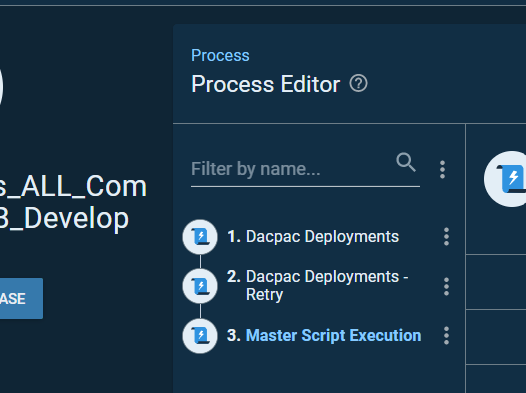Click the Process Editor heading

266,84
